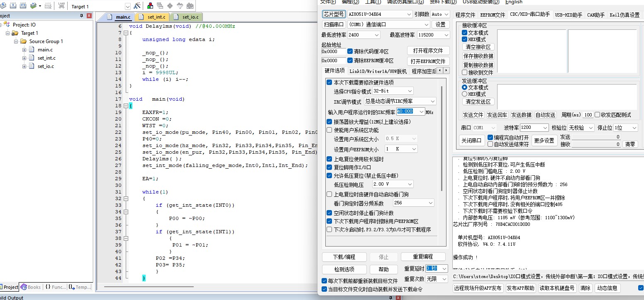Click the hardware options vertical scrollbar
Viewport: 644px width, 300px height.
(442, 139)
